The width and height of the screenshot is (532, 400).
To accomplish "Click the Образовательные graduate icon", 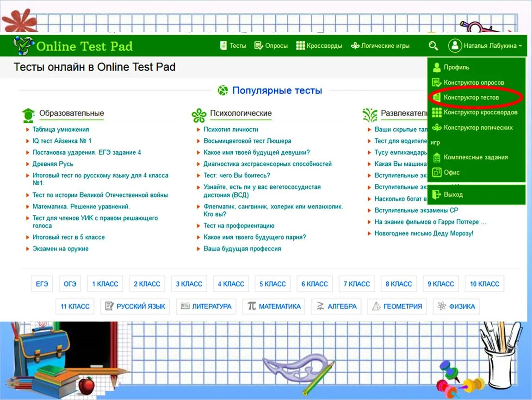I will pos(29,115).
